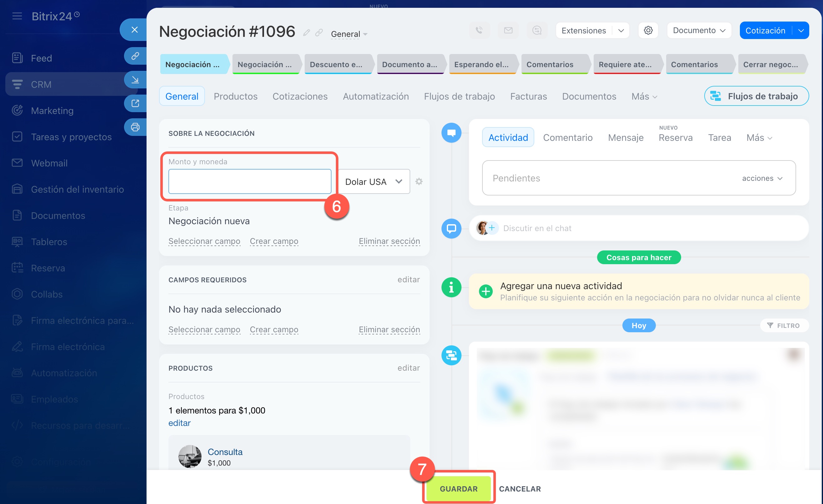The image size is (823, 504).
Task: Click the gear icon beside currency selector
Action: (419, 181)
